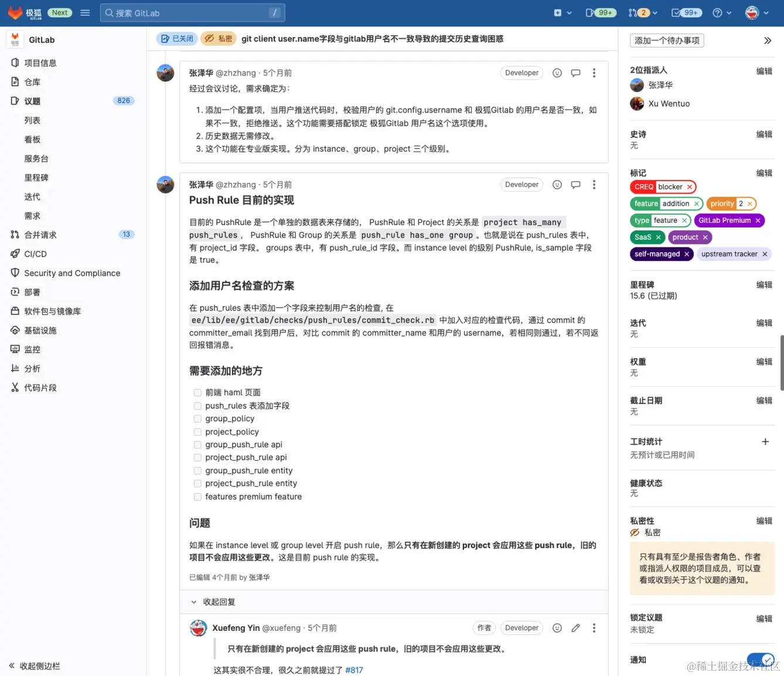This screenshot has width=784, height=676.
Task: Check the project_policy task
Action: click(197, 432)
